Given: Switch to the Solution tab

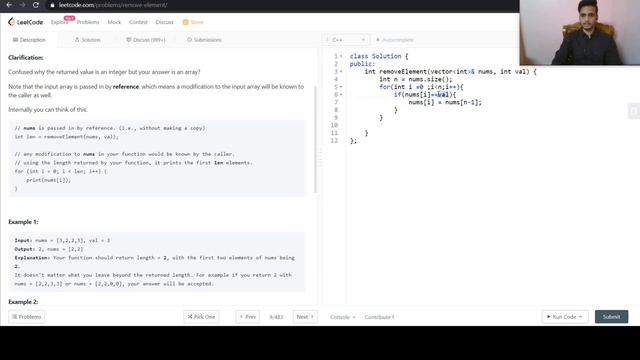Looking at the screenshot, I should [87, 40].
